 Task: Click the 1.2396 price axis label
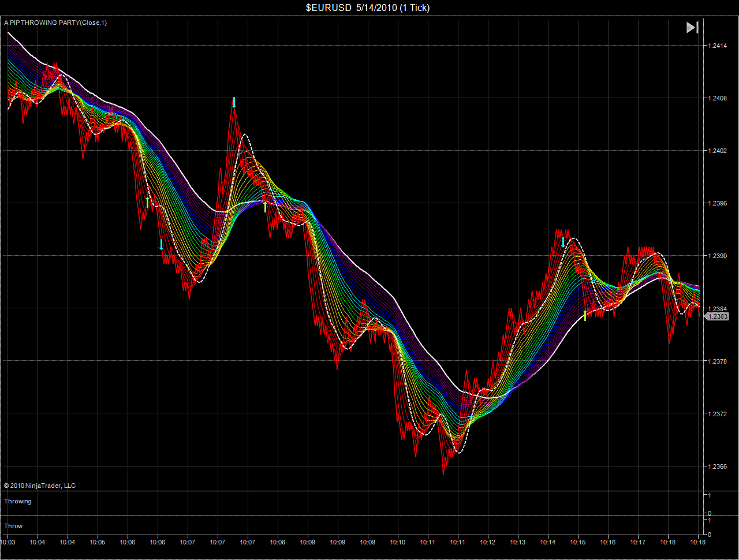[x=718, y=203]
